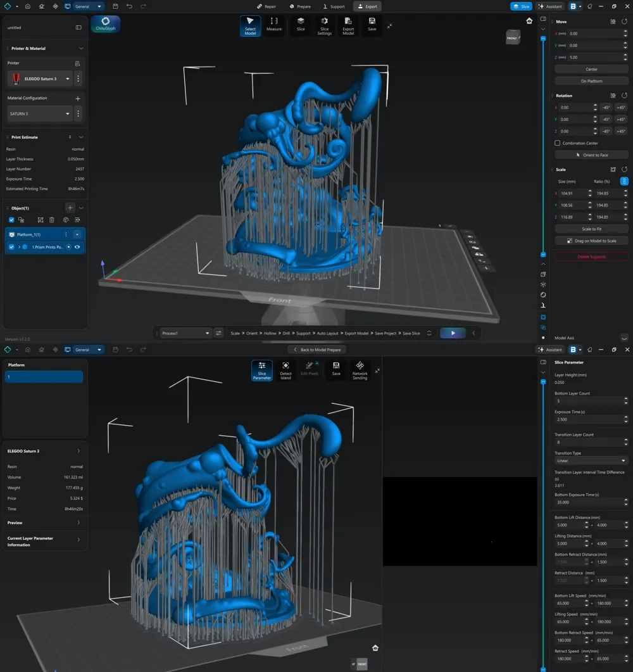Click the ChituGlyph logo button

105,23
